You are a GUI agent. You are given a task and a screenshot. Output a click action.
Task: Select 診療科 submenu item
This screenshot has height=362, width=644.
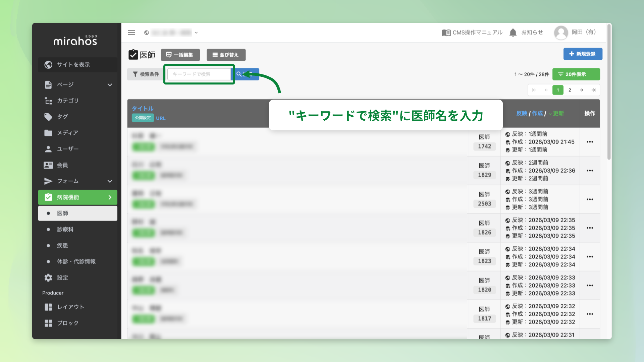[x=78, y=229]
